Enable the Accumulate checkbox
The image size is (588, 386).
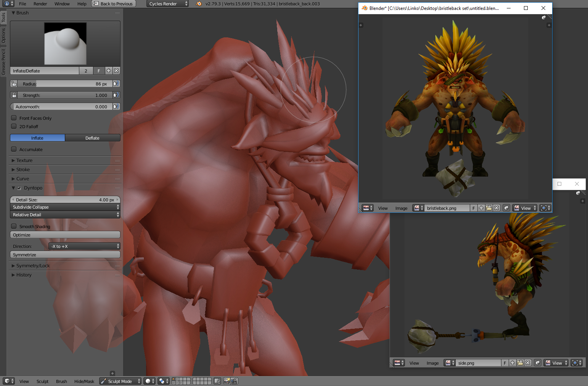[14, 149]
